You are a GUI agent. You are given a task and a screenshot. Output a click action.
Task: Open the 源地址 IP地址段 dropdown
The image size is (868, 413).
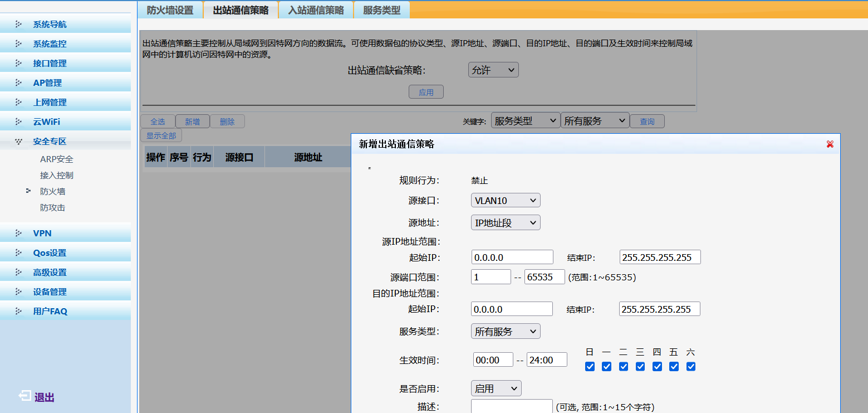coord(505,223)
